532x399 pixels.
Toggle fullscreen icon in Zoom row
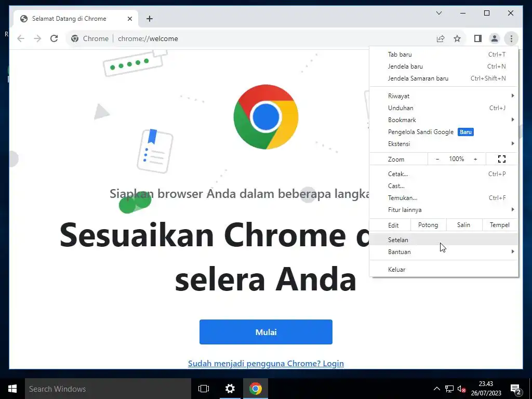501,159
